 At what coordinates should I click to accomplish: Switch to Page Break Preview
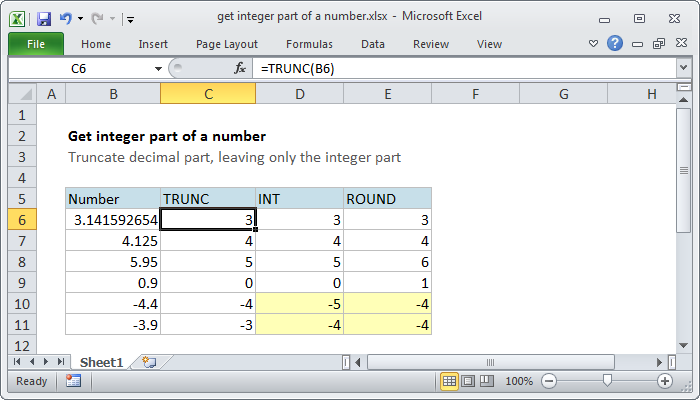[487, 381]
